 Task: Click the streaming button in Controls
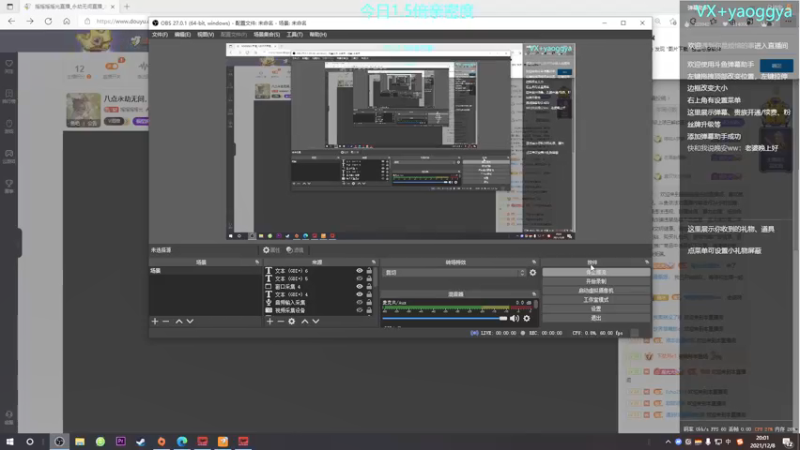coord(596,272)
